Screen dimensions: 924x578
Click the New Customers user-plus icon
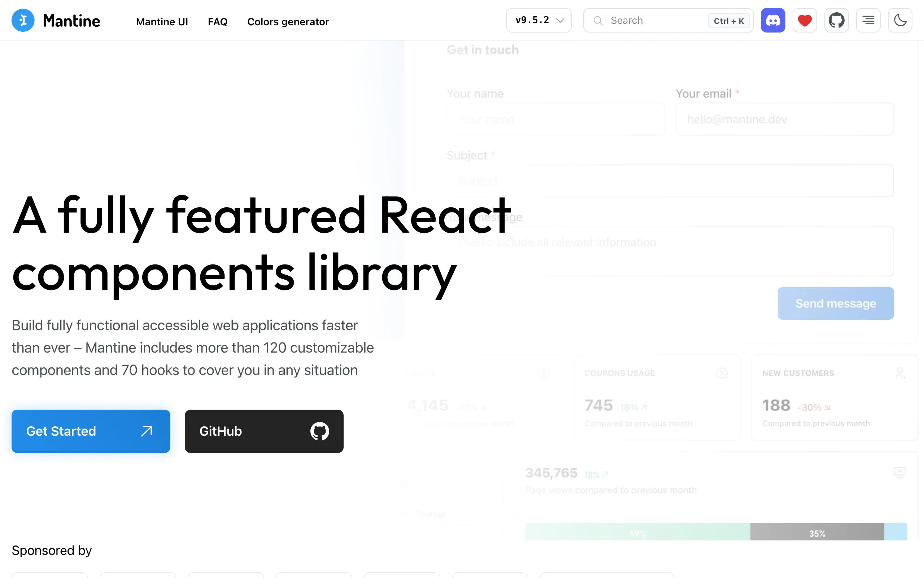coord(900,373)
